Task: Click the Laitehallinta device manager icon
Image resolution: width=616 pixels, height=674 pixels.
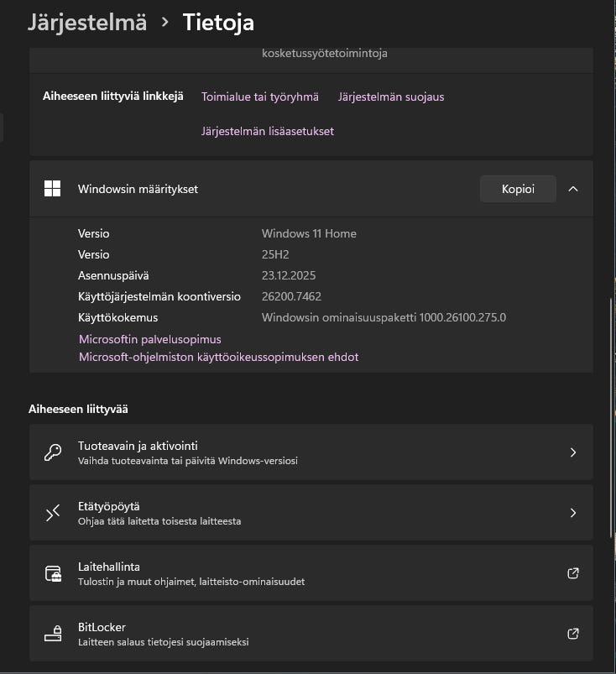Action: click(52, 573)
